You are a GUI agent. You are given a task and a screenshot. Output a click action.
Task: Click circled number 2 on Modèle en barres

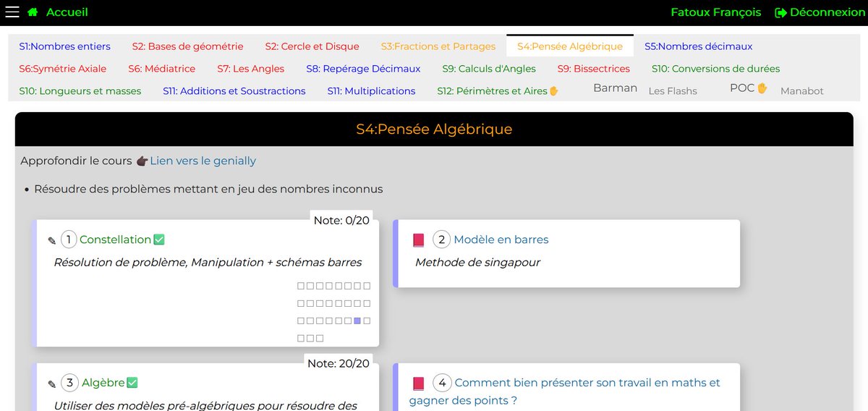pyautogui.click(x=441, y=240)
